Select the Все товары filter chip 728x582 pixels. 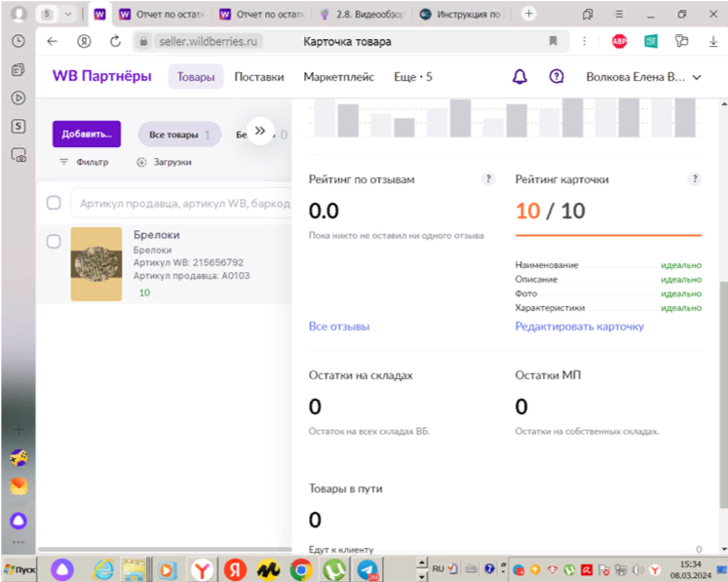point(179,135)
